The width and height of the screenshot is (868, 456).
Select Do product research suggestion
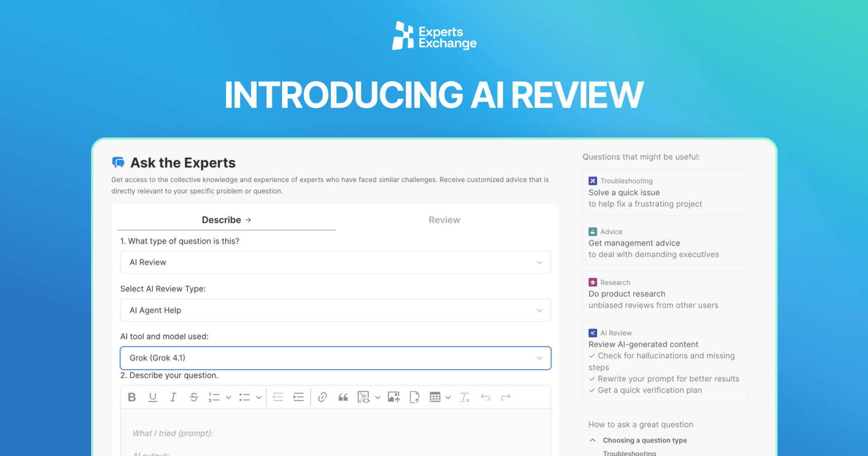tap(665, 294)
